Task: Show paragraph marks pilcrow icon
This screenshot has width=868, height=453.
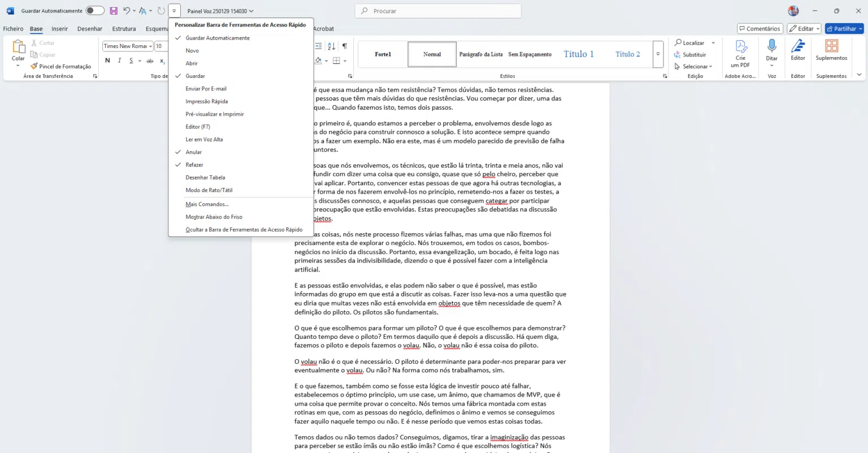Action: click(345, 46)
